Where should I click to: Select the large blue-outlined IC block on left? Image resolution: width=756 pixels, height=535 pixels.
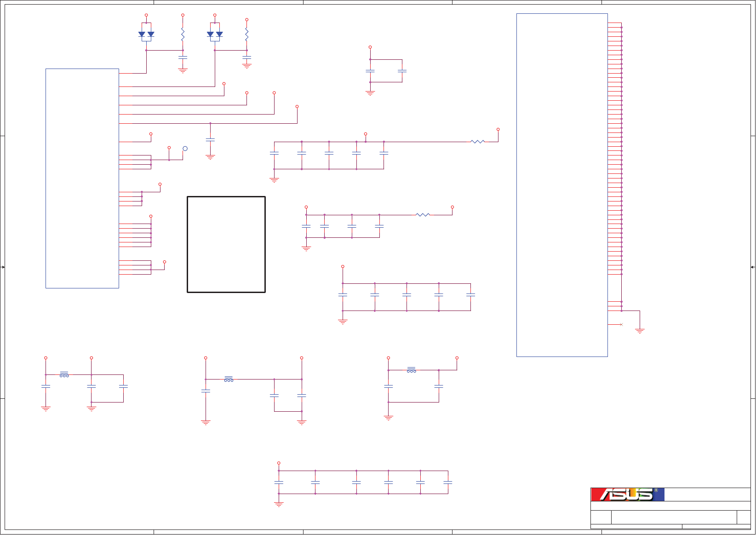82,178
